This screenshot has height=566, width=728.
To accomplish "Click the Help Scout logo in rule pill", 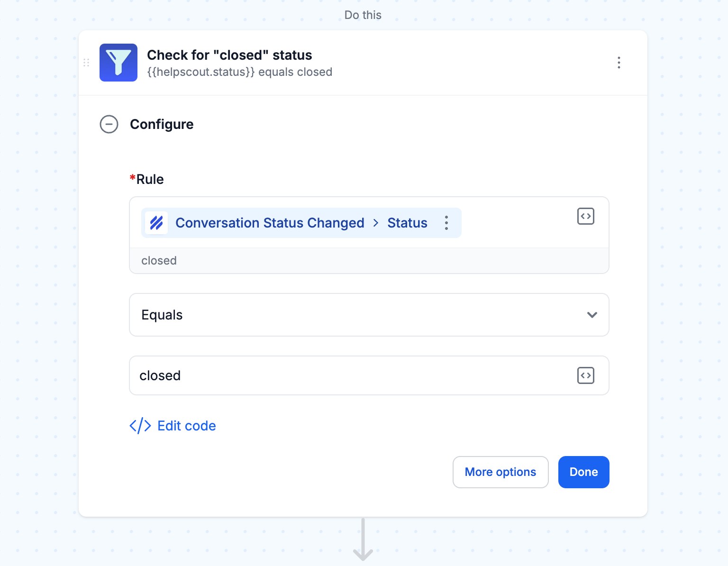I will coord(156,223).
